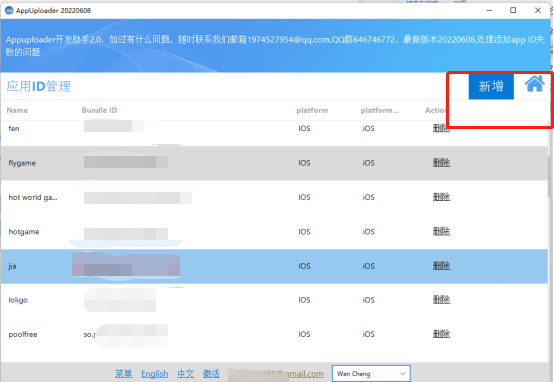Delete the jia app ID

click(x=441, y=266)
